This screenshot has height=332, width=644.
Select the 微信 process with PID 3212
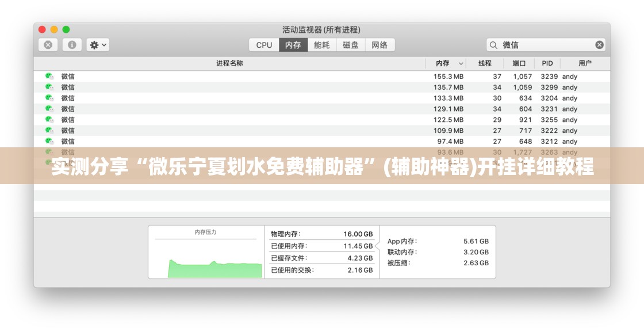pos(322,142)
